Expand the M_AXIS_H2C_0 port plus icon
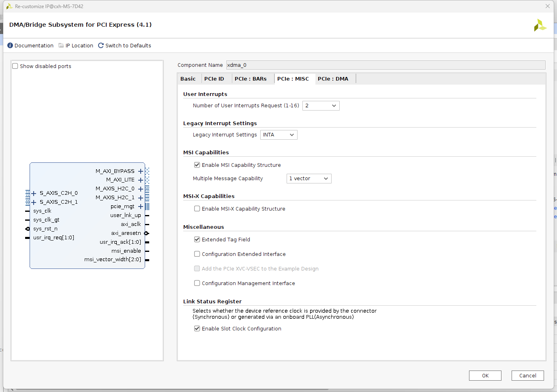The height and width of the screenshot is (392, 557). click(x=141, y=189)
